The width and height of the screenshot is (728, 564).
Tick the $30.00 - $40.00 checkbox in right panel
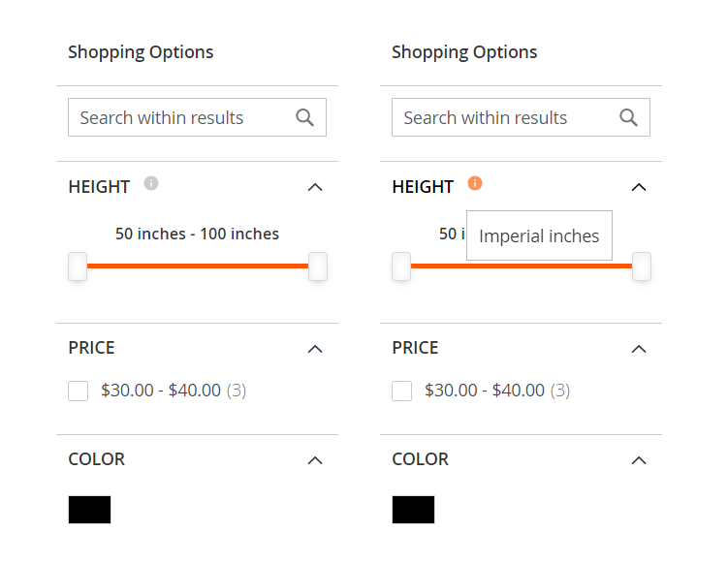401,391
